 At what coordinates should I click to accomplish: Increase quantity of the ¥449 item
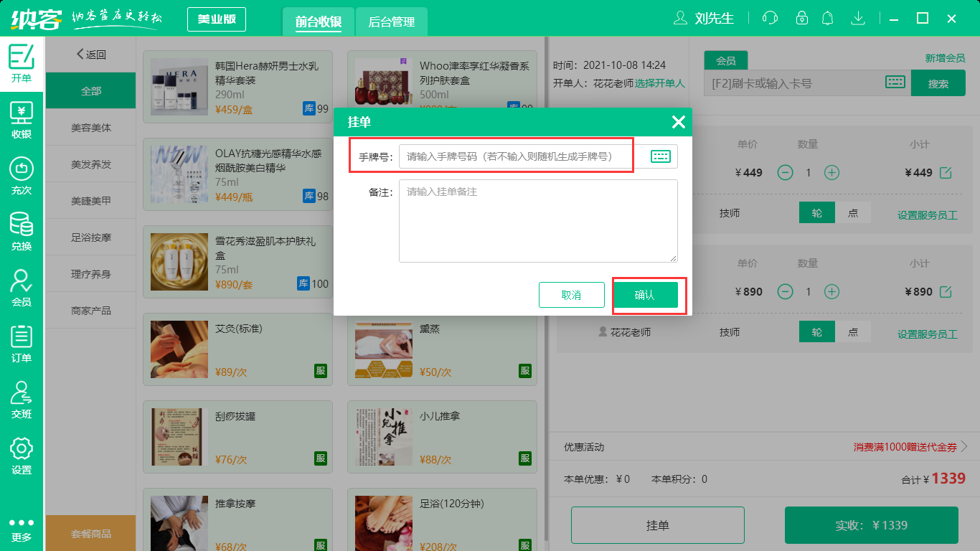tap(831, 172)
